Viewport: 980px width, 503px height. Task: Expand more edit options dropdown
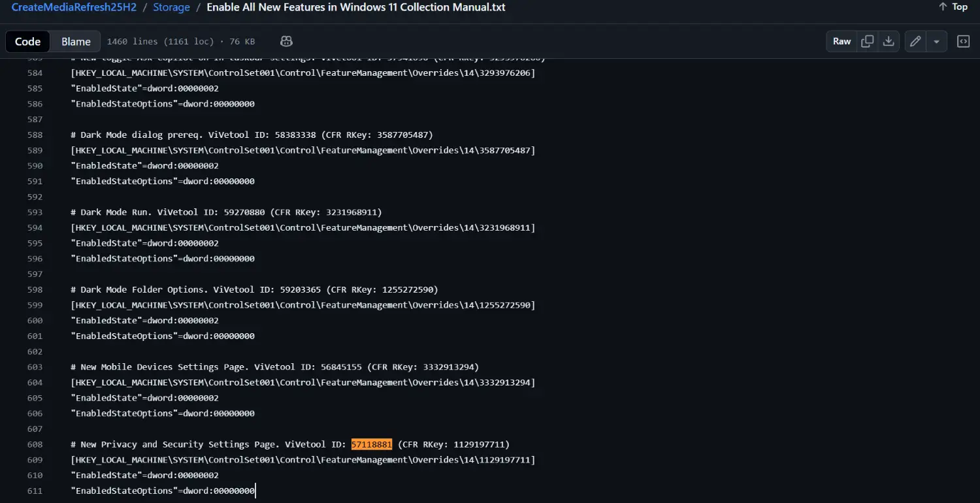point(936,41)
